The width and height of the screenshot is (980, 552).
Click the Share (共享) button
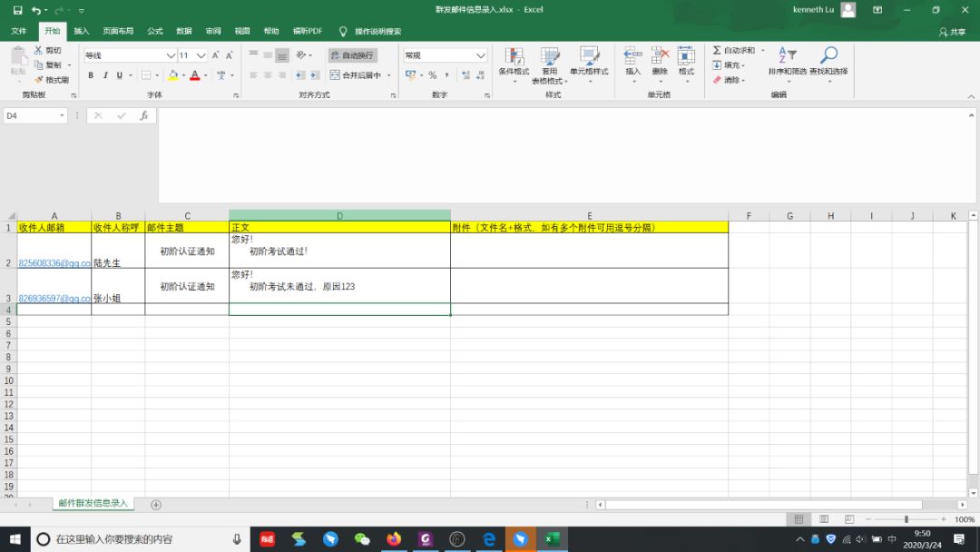tap(953, 32)
